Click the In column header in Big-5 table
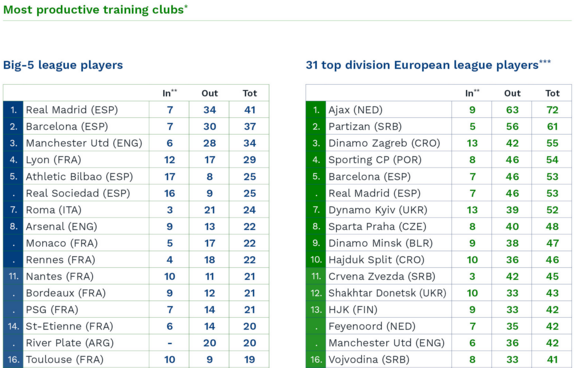Image resolution: width=579 pixels, height=368 pixels. pos(169,93)
